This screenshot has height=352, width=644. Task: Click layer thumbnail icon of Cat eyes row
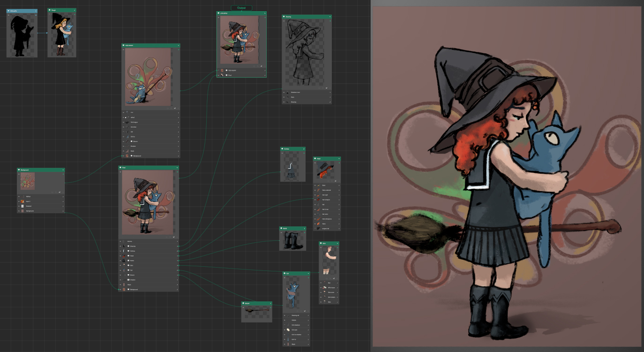click(x=288, y=330)
